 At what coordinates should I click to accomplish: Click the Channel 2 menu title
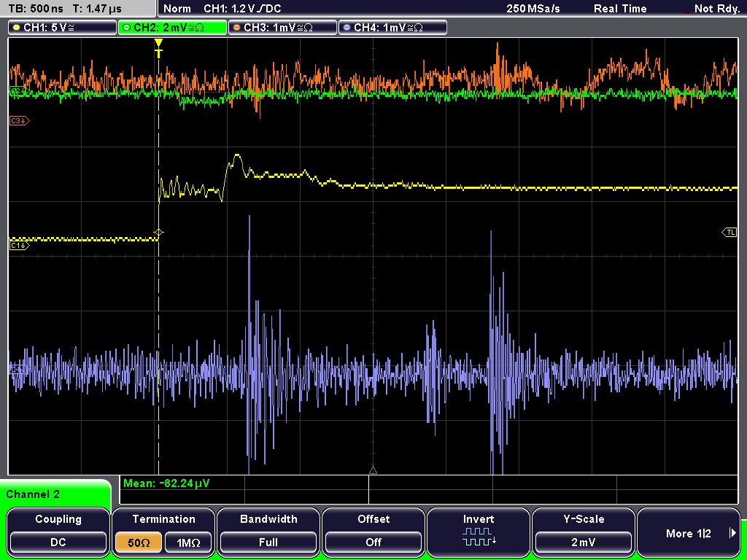coord(33,494)
